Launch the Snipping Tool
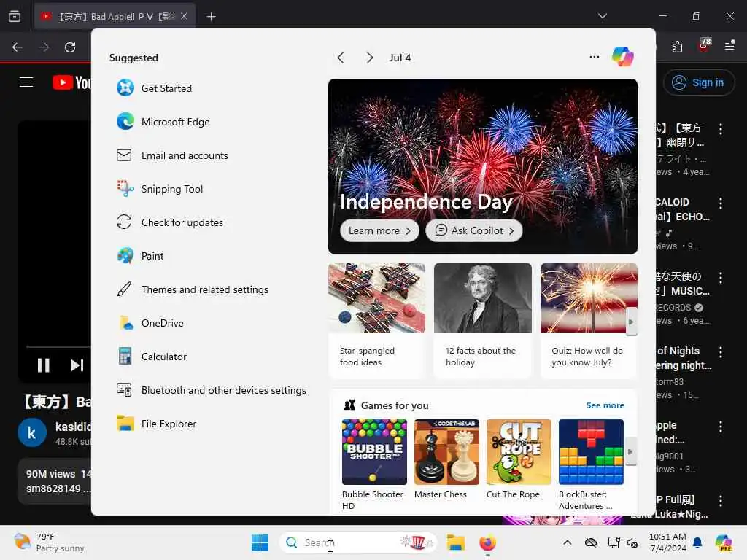 coord(160,189)
